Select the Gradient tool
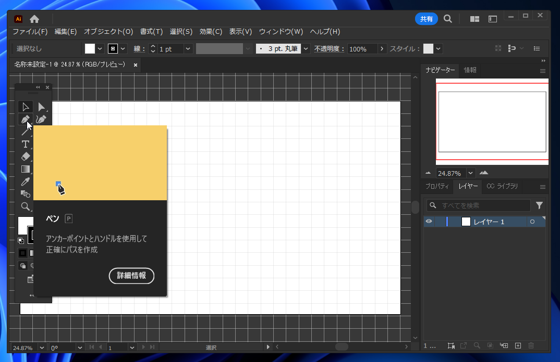 click(25, 169)
